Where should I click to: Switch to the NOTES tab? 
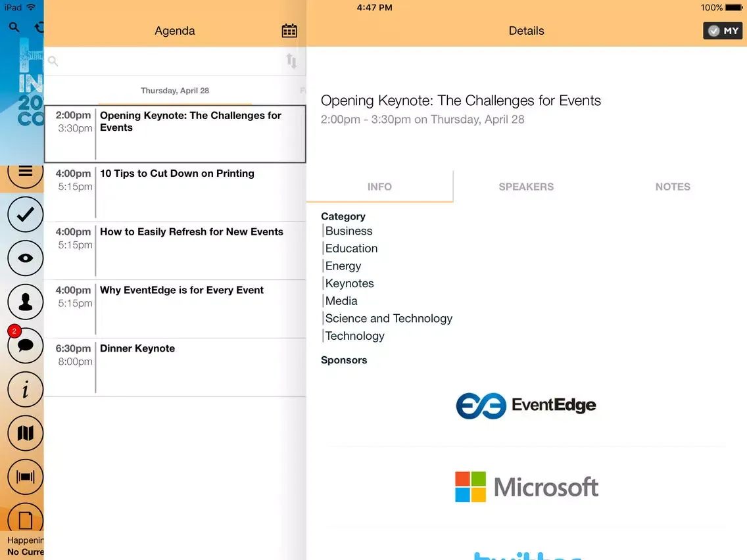click(673, 187)
